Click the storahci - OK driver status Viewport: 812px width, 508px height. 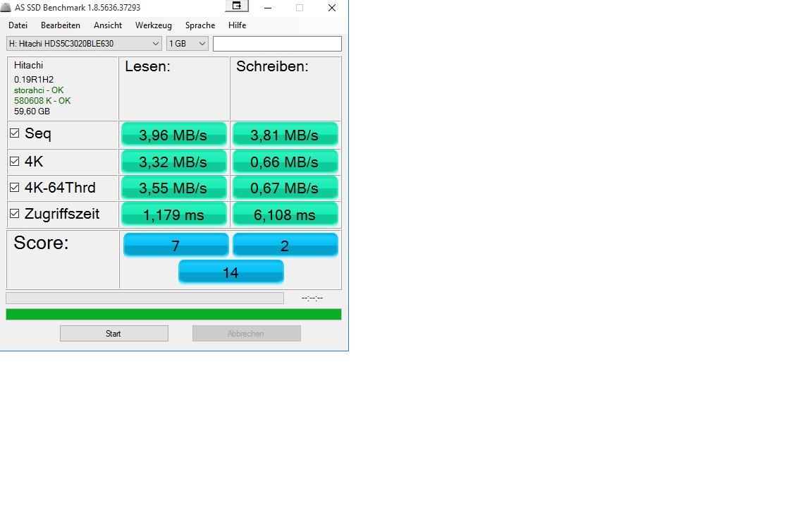[x=39, y=90]
